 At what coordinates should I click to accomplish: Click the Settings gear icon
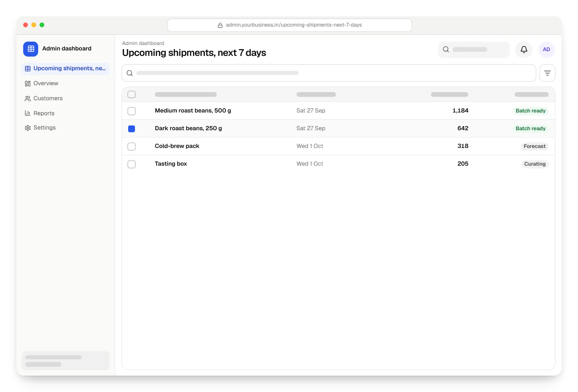pos(28,128)
